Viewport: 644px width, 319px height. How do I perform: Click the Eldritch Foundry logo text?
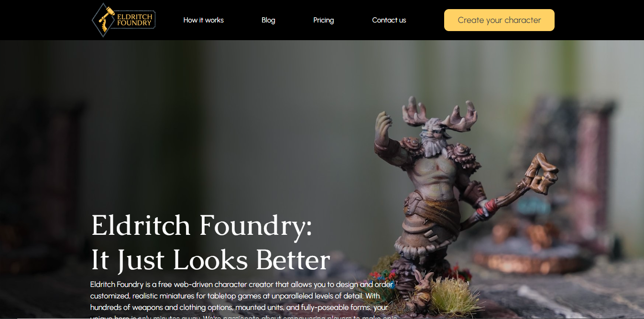tap(134, 20)
